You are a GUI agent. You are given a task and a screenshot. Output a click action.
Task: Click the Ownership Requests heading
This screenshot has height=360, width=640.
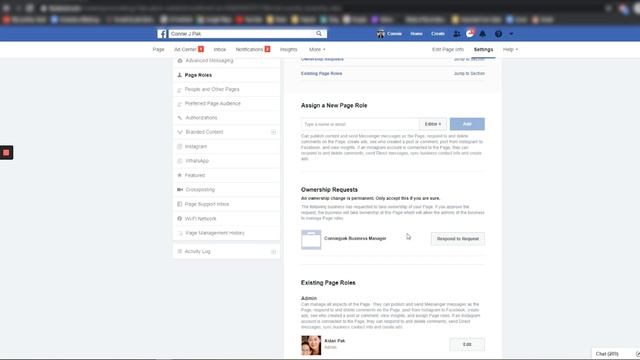(x=329, y=190)
